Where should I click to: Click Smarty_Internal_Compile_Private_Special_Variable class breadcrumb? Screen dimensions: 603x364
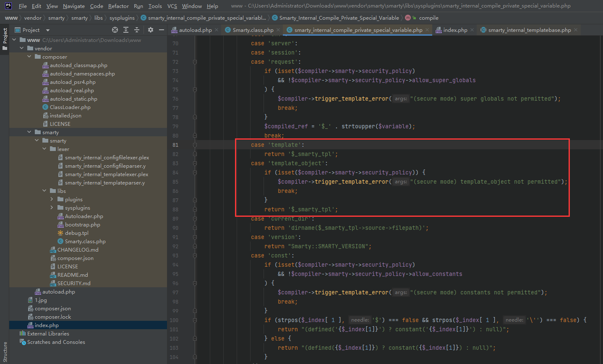(339, 18)
